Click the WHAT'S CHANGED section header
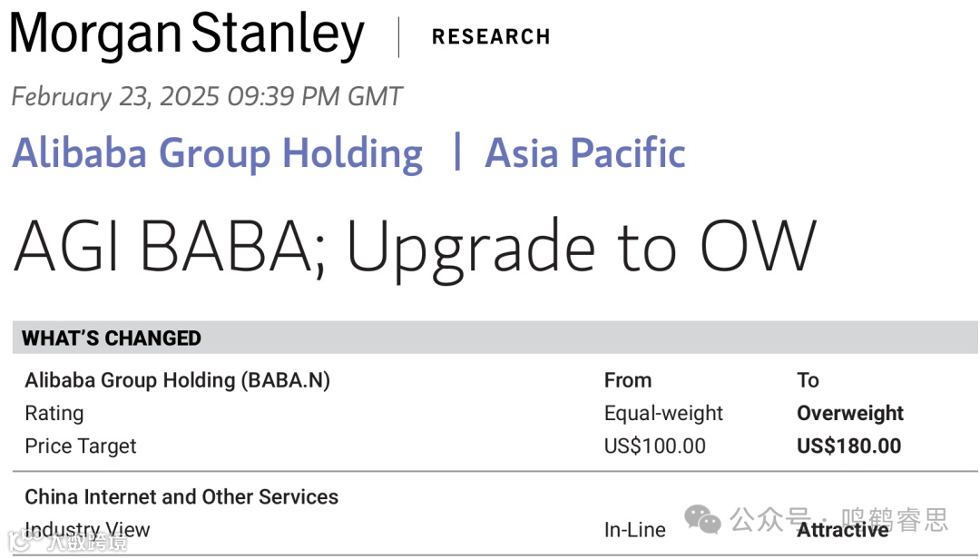This screenshot has height=559, width=980. [495, 338]
